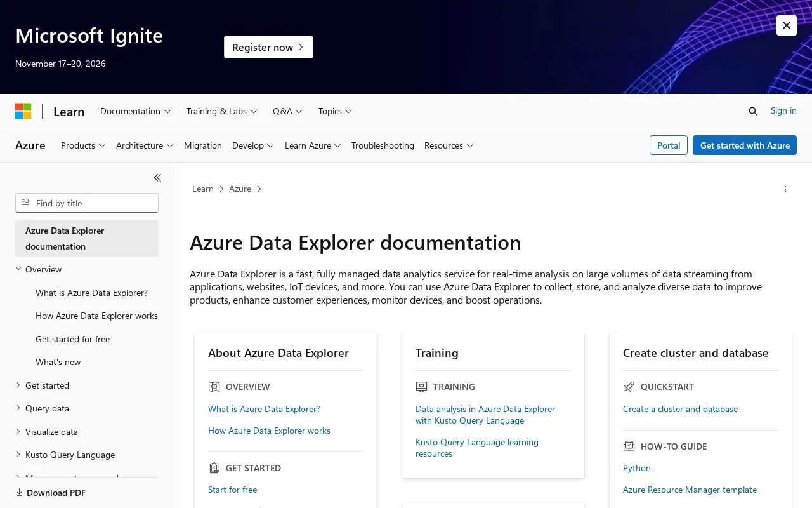
Task: Close the Microsoft Ignite banner
Action: [x=787, y=25]
